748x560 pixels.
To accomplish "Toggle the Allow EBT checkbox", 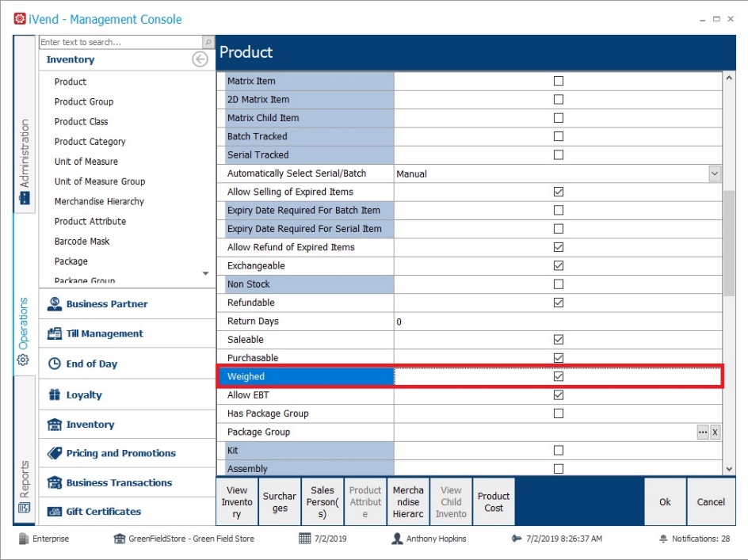I will tap(558, 395).
